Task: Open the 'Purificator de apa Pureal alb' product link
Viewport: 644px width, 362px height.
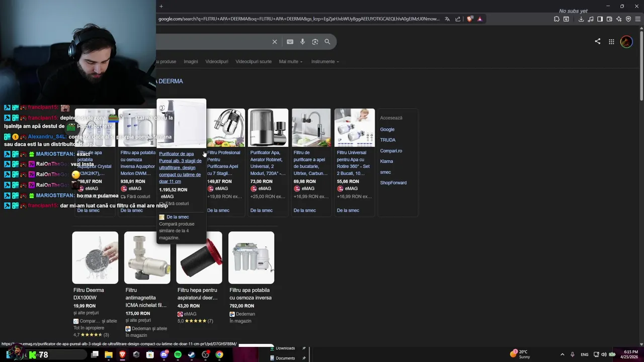Action: click(180, 167)
